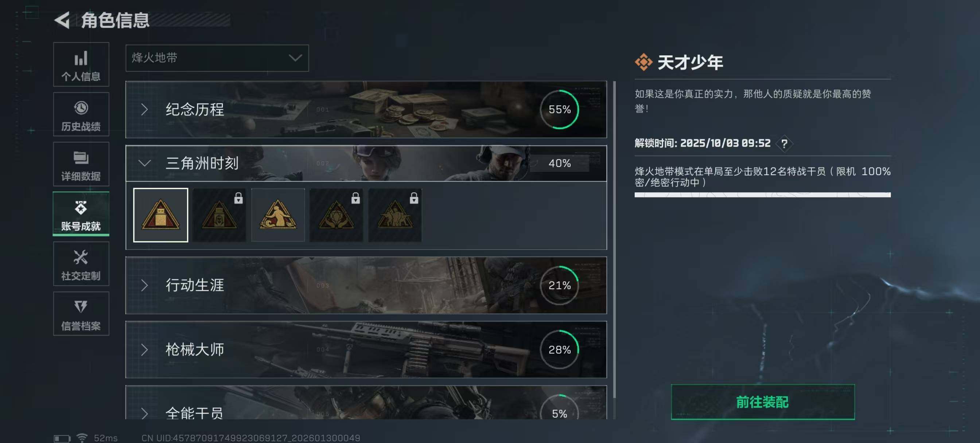The image size is (980, 443).
Task: Expand the 纪念历程 achievement category
Action: pos(366,110)
